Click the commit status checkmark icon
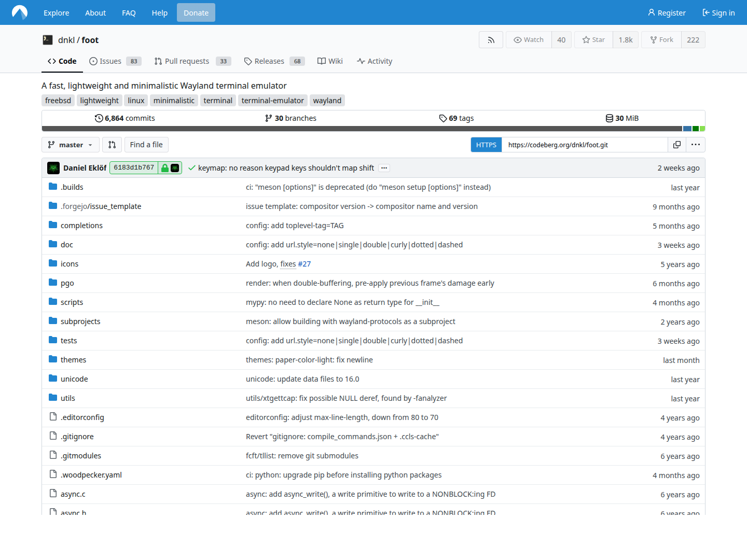Screen dimensions: 747x560 click(192, 168)
